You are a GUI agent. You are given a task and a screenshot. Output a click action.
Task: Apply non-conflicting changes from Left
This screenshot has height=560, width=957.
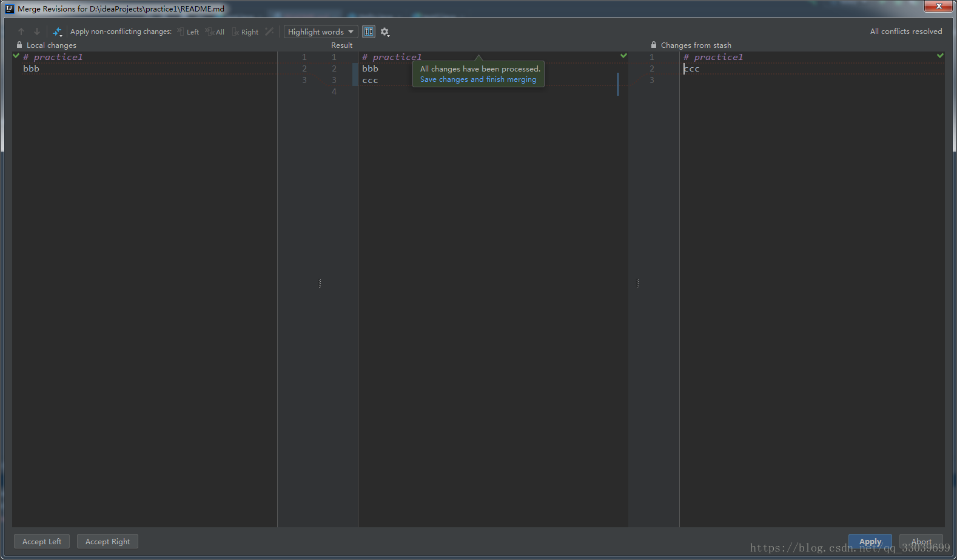pyautogui.click(x=188, y=32)
